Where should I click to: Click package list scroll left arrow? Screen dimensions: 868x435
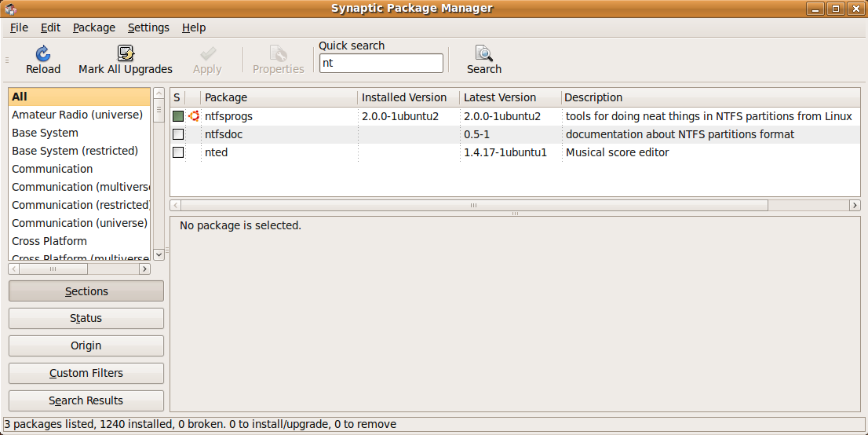click(176, 206)
